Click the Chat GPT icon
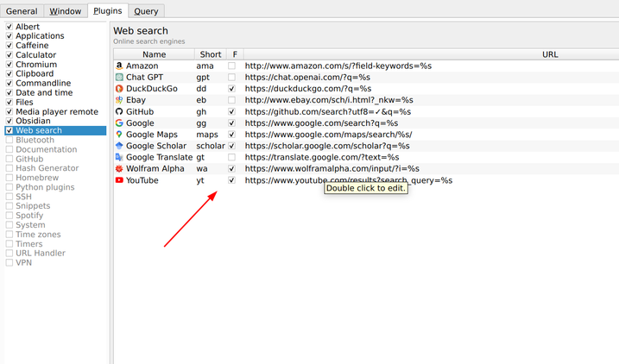The image size is (619, 364). pyautogui.click(x=119, y=78)
